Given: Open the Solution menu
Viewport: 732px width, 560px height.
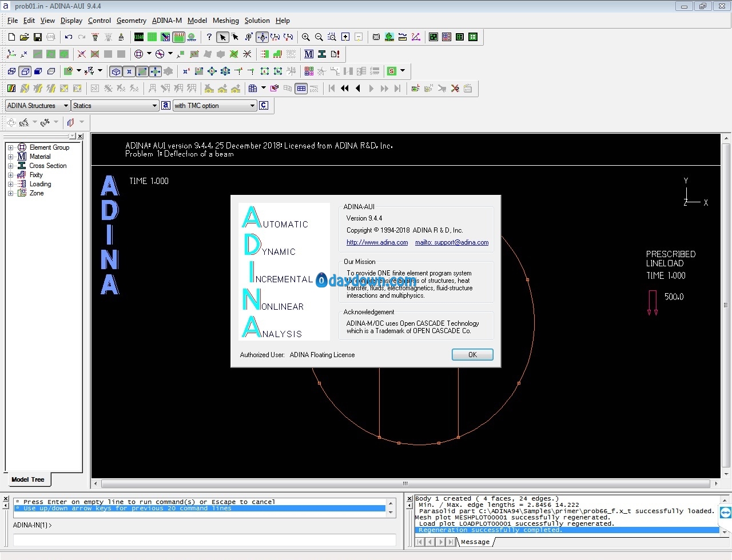Looking at the screenshot, I should point(257,21).
